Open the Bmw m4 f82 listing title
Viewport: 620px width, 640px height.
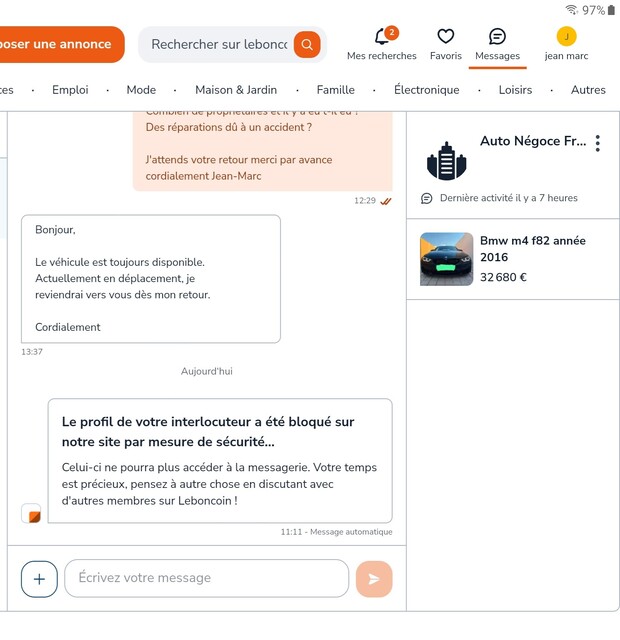[533, 249]
